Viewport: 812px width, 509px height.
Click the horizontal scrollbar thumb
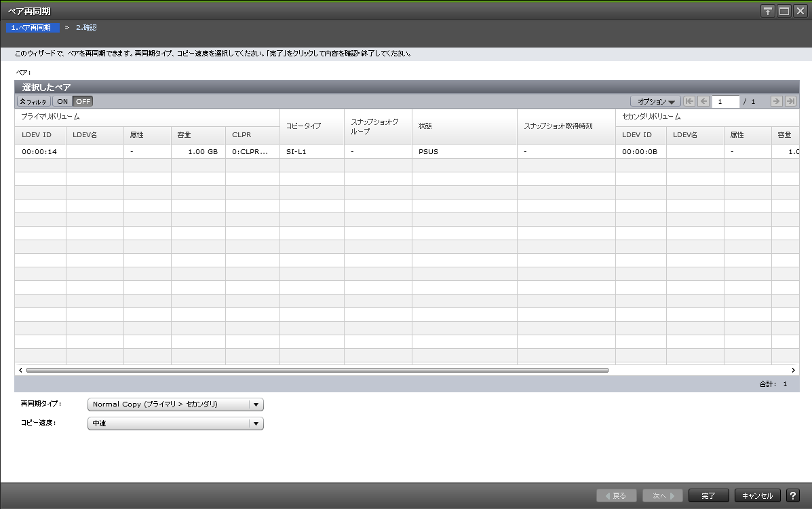coord(317,370)
